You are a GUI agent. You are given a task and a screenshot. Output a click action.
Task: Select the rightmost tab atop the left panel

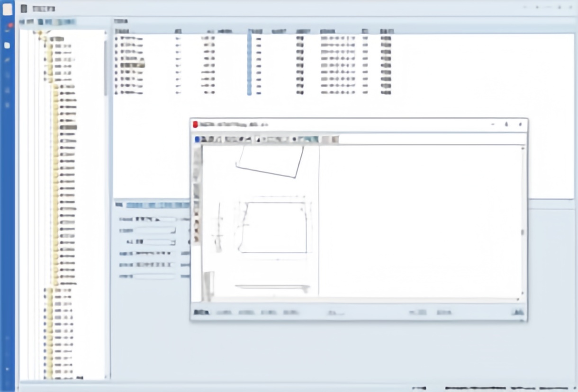point(66,22)
